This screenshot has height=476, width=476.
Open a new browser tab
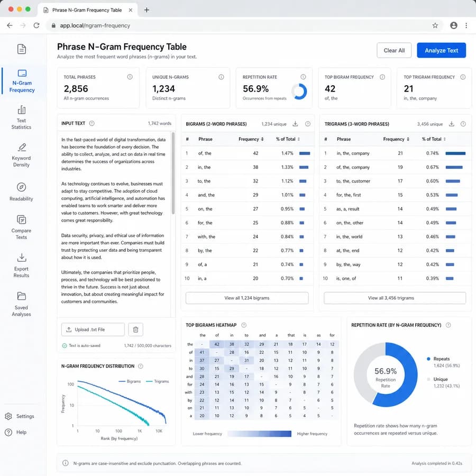pos(147,10)
